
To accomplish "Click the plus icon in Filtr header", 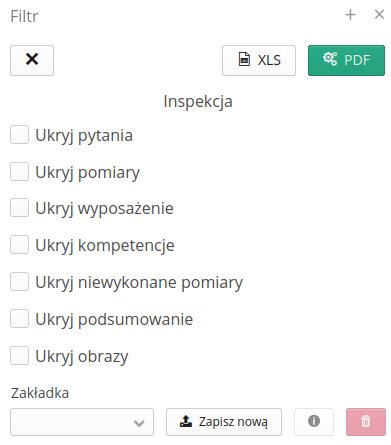I will tap(350, 15).
